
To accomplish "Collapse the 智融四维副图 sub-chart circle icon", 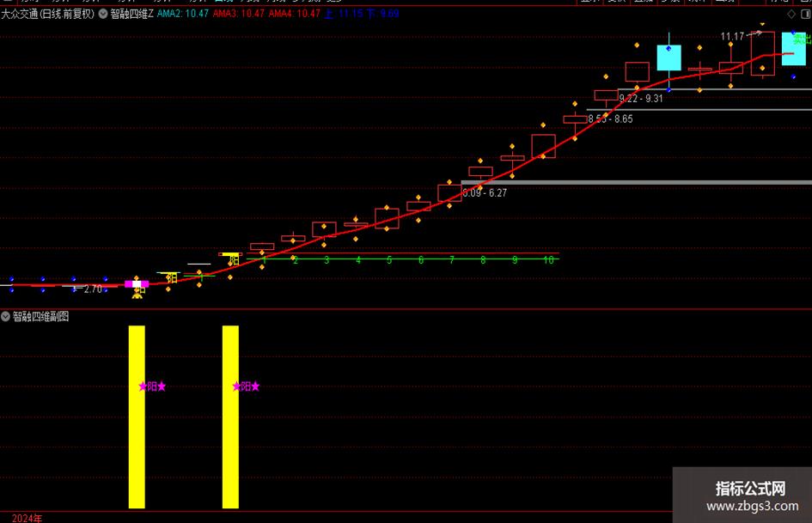I will tap(6, 316).
